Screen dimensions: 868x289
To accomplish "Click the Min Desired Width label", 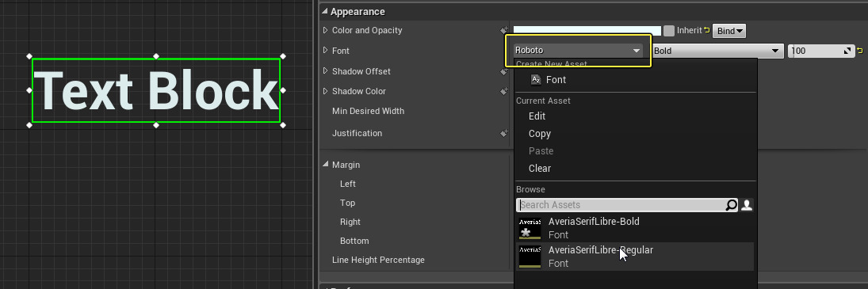I will [368, 111].
